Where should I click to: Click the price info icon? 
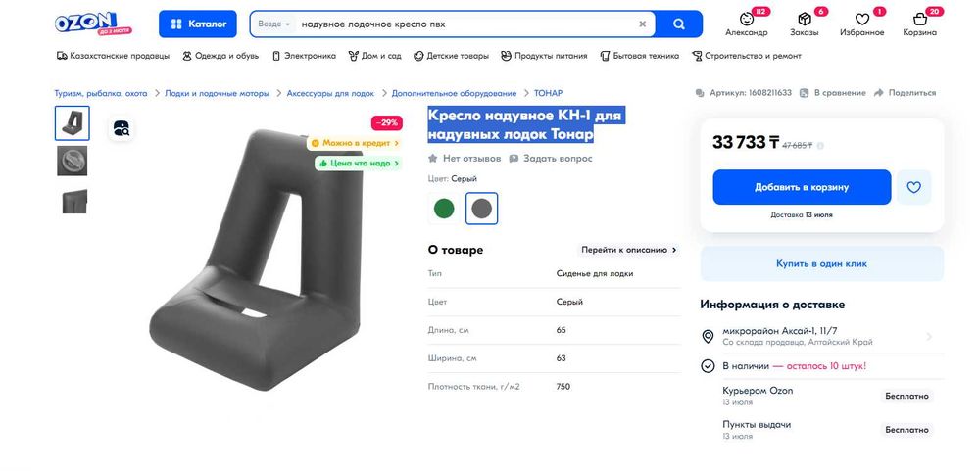tap(820, 145)
